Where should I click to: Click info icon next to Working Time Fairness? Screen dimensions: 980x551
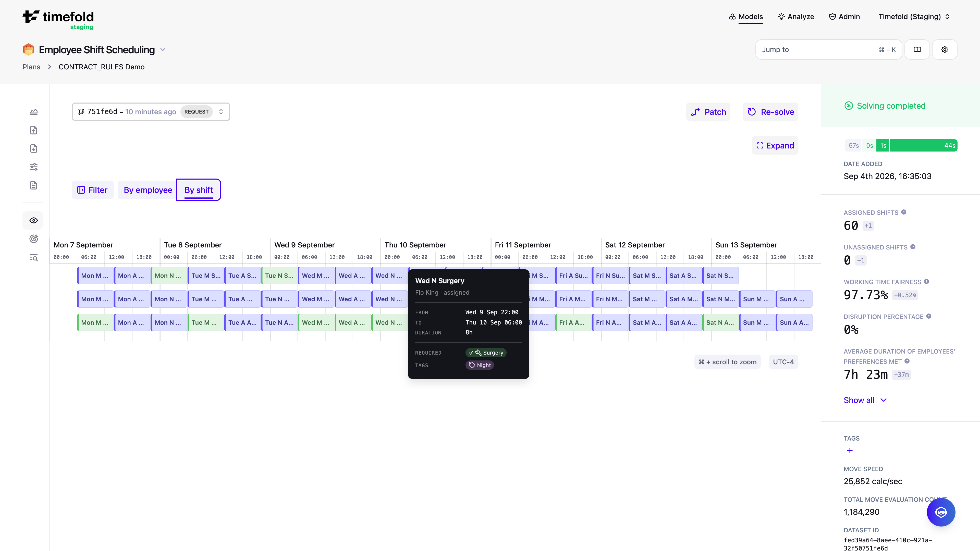tap(926, 281)
